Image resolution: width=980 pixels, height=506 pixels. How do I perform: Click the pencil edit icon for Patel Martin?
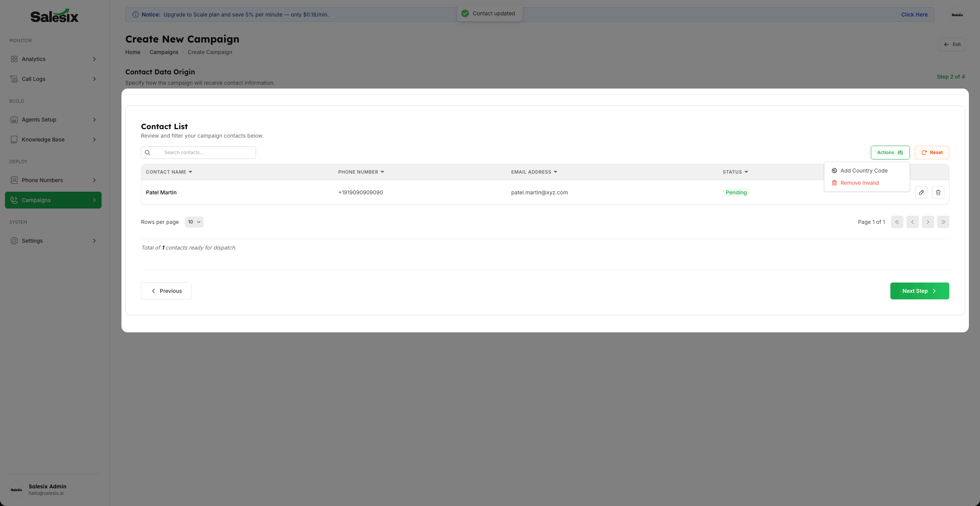(921, 192)
